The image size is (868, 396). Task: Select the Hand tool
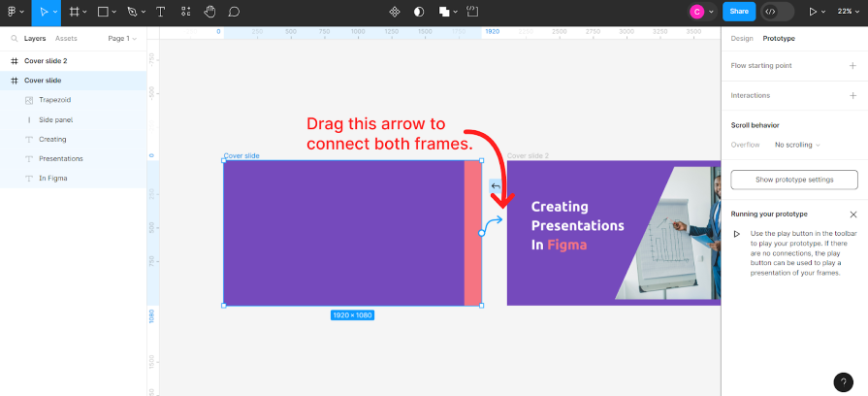click(210, 12)
